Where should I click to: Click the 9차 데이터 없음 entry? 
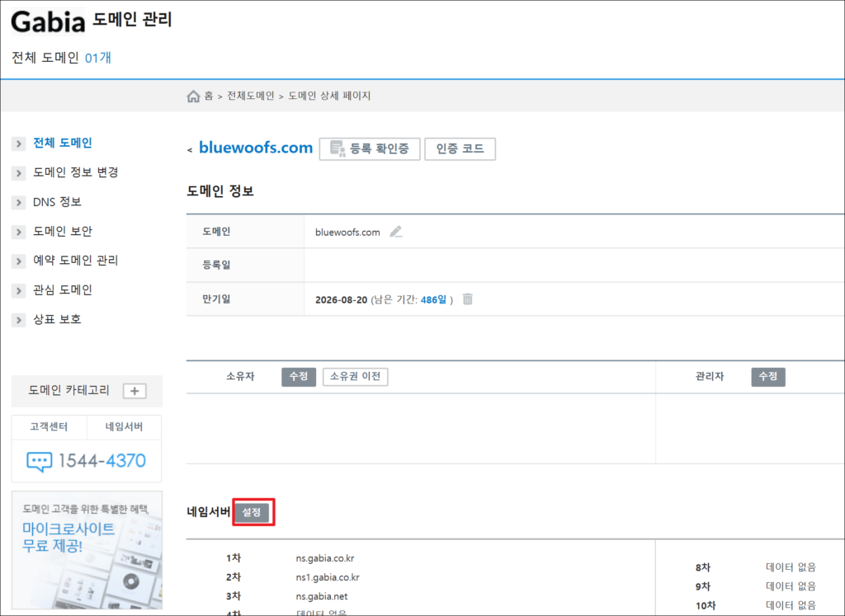pos(756,586)
